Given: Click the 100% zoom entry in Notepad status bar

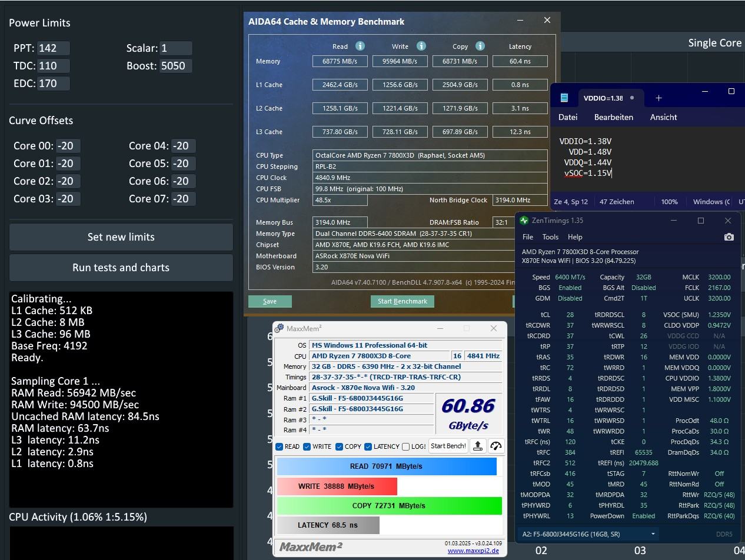Looking at the screenshot, I should (669, 202).
